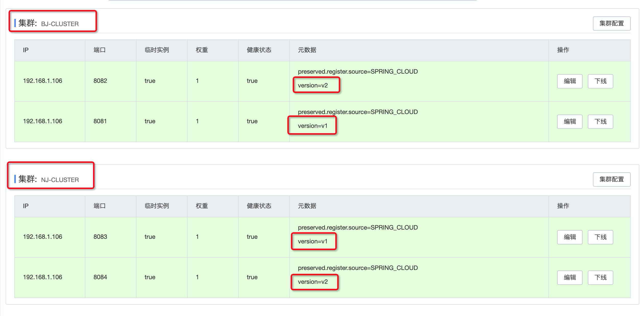The image size is (644, 316).
Task: Click the 元数据 header in NJ-CLUSTER table
Action: click(307, 206)
